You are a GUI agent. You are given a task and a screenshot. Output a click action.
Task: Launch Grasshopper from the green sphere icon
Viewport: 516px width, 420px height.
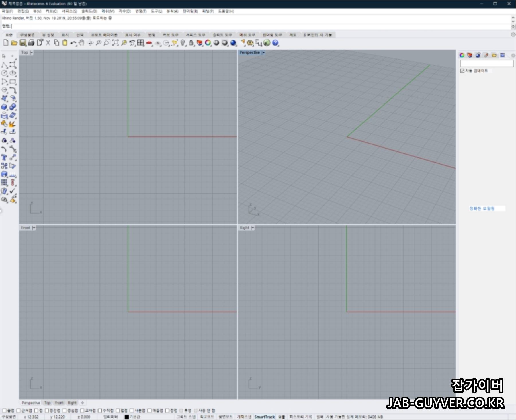[267, 43]
